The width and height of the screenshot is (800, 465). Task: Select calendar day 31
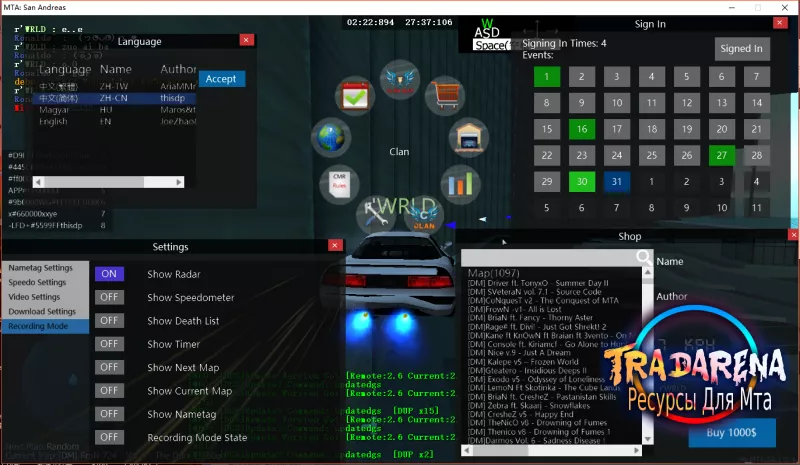(x=617, y=181)
